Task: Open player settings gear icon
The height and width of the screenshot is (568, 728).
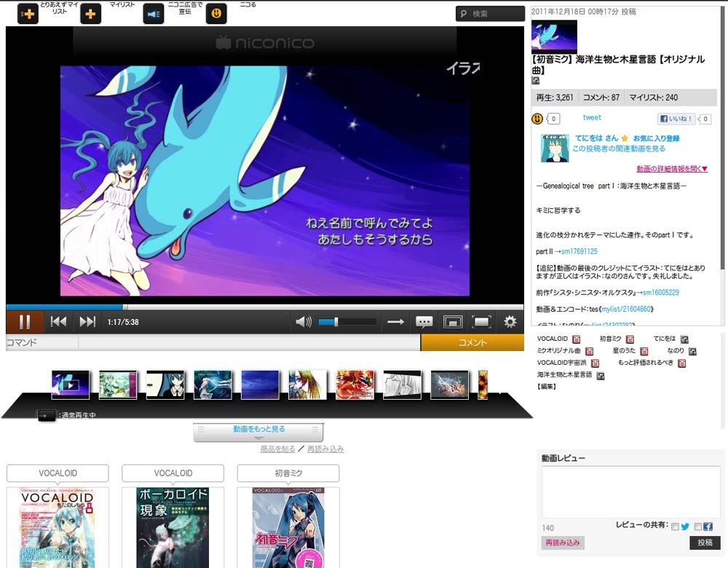Action: tap(510, 322)
